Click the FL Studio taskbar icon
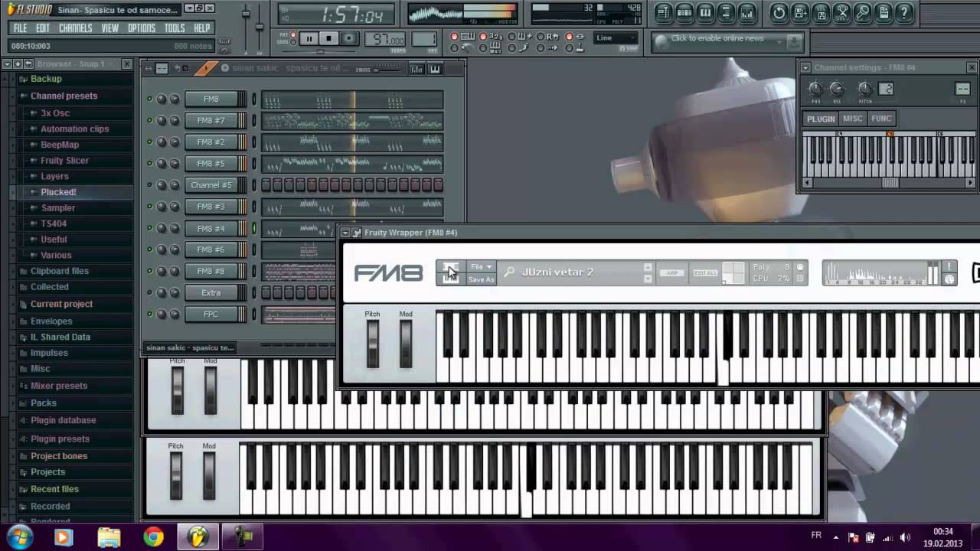Viewport: 980px width, 551px height. [x=198, y=537]
